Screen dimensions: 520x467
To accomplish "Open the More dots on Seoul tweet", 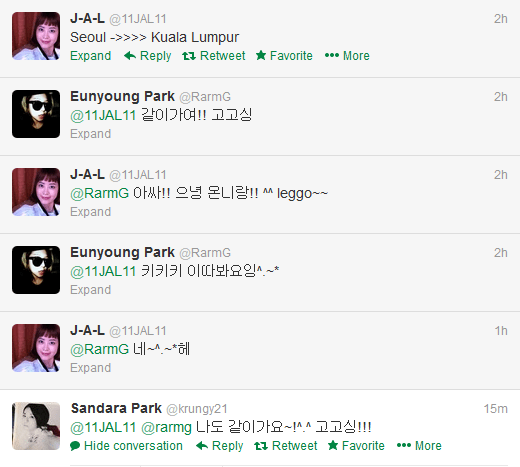I will tap(332, 56).
